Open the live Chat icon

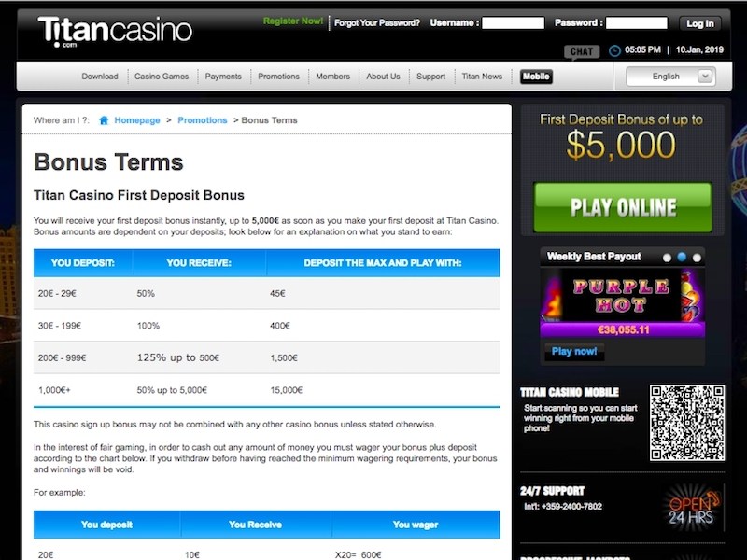[x=582, y=51]
